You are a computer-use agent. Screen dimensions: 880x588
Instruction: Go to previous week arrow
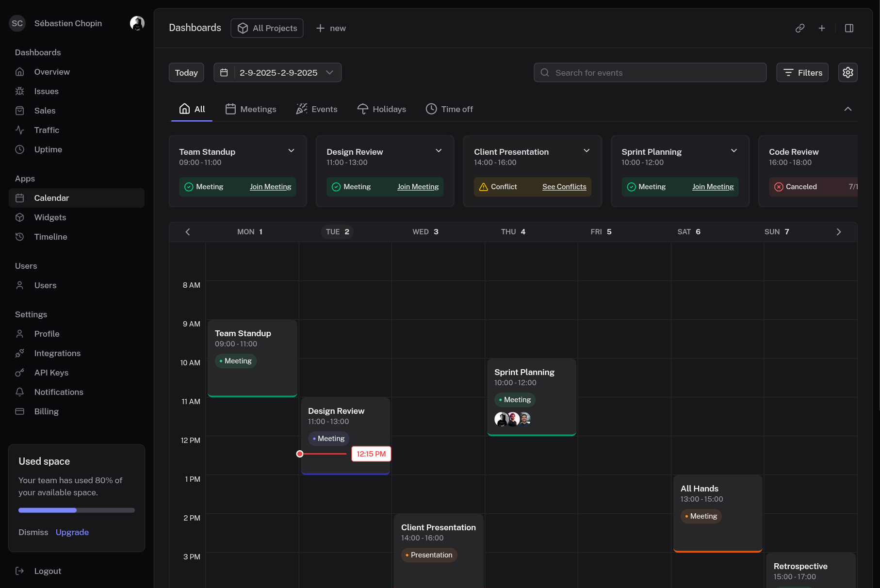coord(188,232)
